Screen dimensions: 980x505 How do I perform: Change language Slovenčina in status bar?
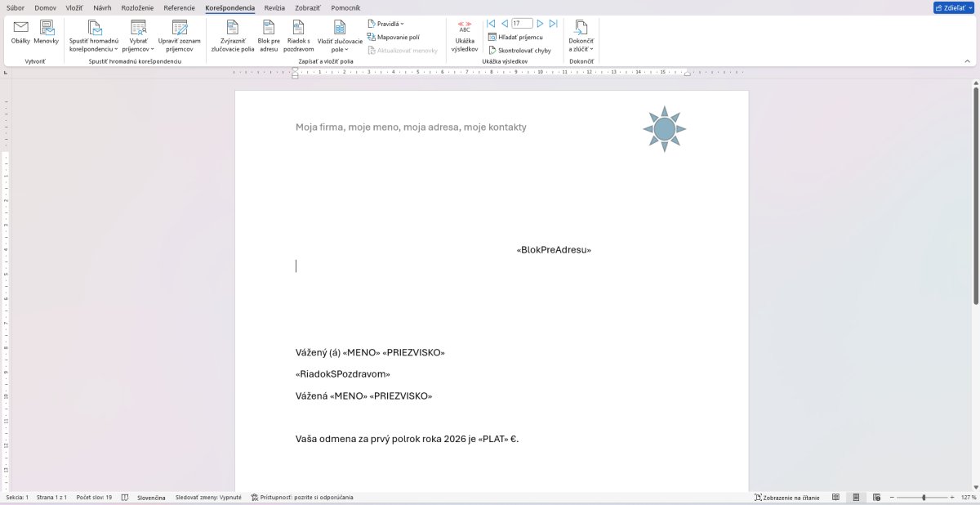(151, 497)
